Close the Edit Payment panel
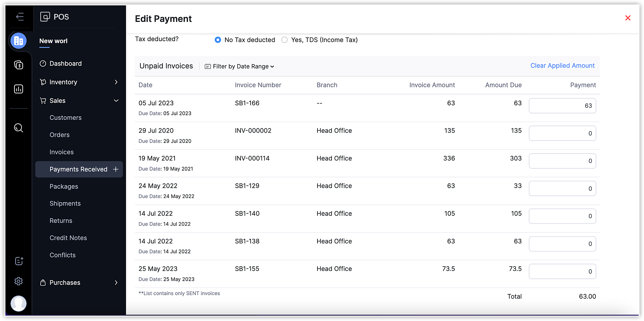The width and height of the screenshot is (644, 321). (x=628, y=18)
